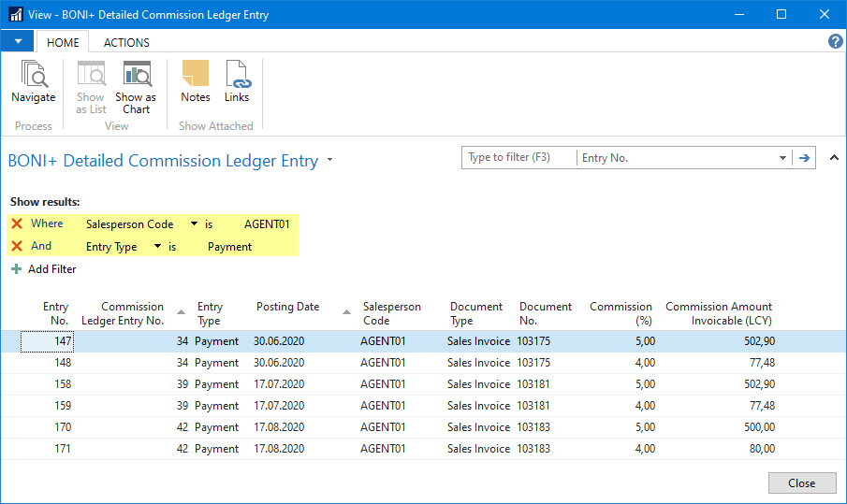Screen dimensions: 847x504
Task: Select entry number 147 cell
Action: 47,341
